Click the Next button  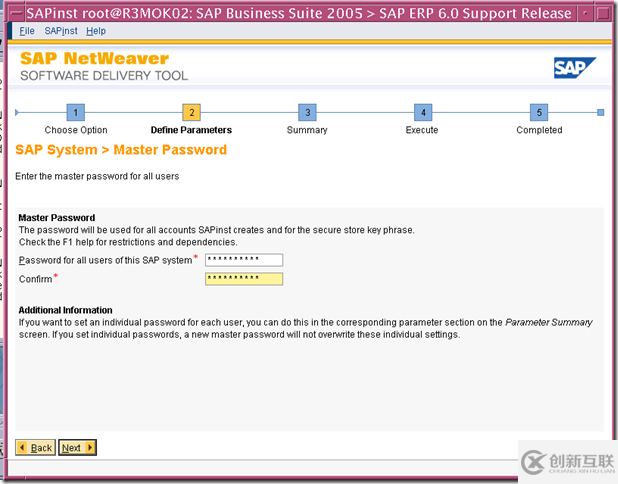pyautogui.click(x=77, y=448)
